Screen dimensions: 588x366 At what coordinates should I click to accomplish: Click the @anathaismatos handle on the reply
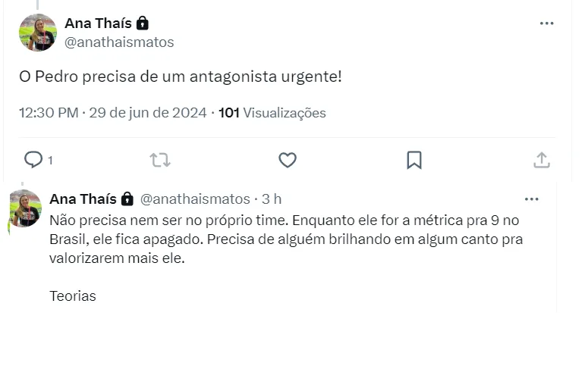pyautogui.click(x=195, y=199)
